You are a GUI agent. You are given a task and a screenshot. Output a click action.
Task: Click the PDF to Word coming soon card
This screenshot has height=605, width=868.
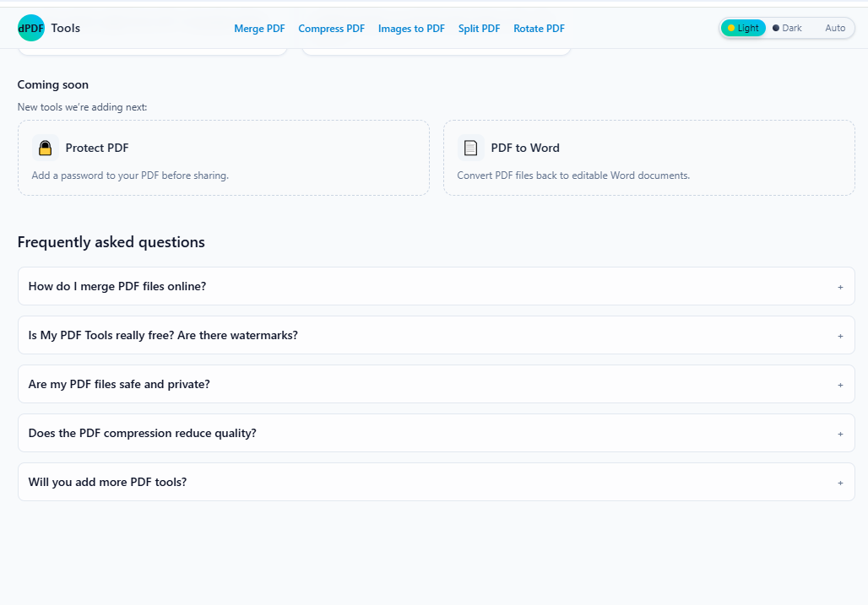(x=649, y=158)
